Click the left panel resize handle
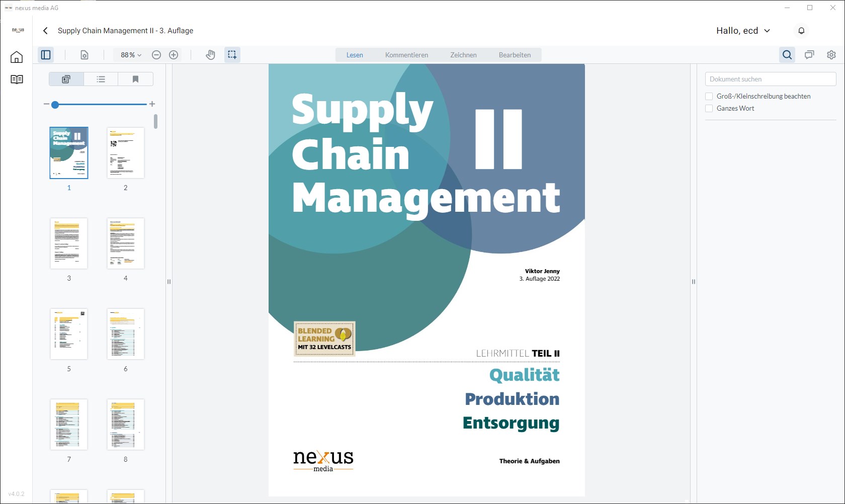The image size is (845, 504). tap(169, 282)
